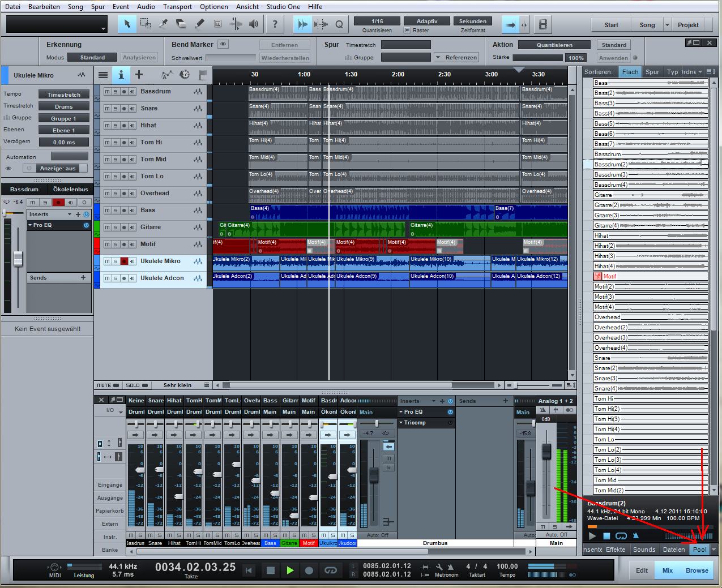
Task: Click the play button in the transport
Action: pyautogui.click(x=290, y=570)
